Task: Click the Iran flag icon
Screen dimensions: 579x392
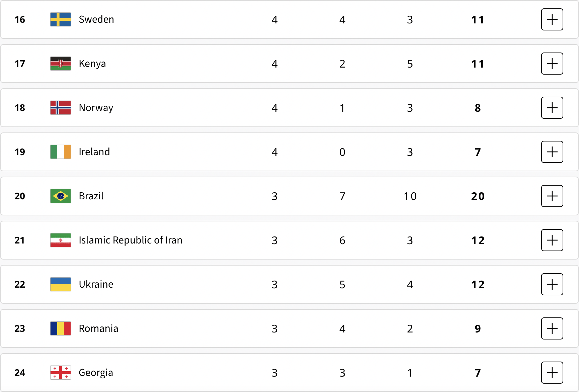Action: point(61,240)
